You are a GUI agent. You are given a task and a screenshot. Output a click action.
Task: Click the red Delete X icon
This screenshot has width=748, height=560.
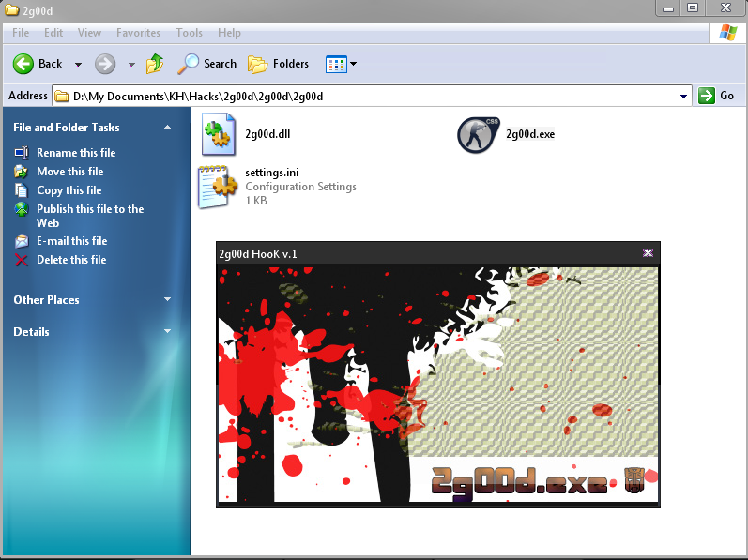click(x=22, y=260)
